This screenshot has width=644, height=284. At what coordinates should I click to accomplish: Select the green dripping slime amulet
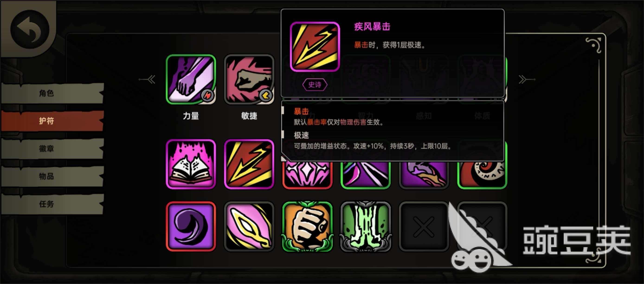click(x=366, y=226)
